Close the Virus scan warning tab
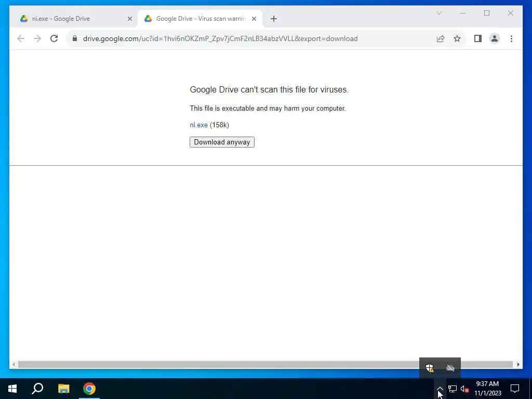532x399 pixels. 254,19
